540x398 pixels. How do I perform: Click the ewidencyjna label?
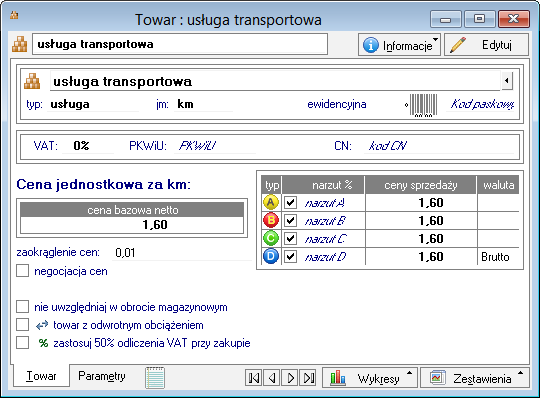(336, 104)
